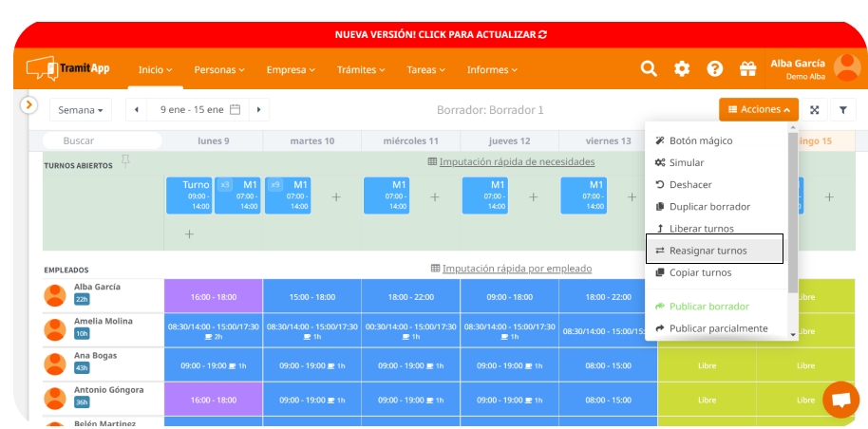
Task: Expand the Personas menu
Action: [x=219, y=69]
